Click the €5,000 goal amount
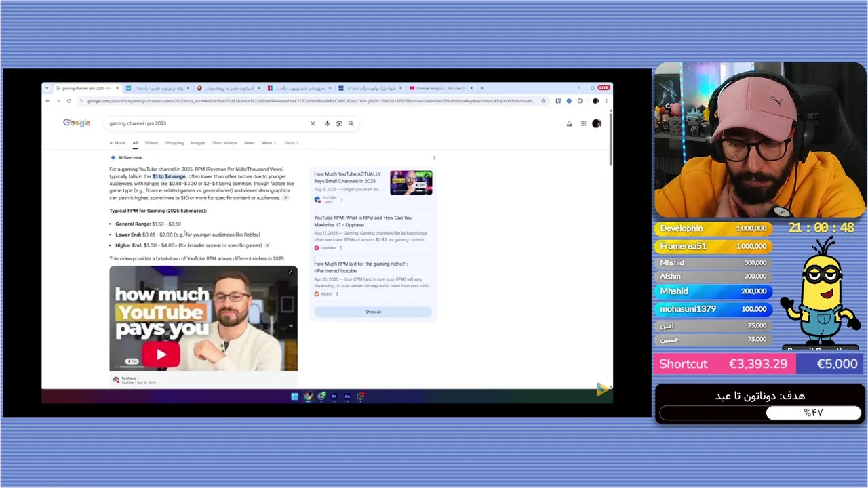Image resolution: width=868 pixels, height=488 pixels. click(x=837, y=364)
